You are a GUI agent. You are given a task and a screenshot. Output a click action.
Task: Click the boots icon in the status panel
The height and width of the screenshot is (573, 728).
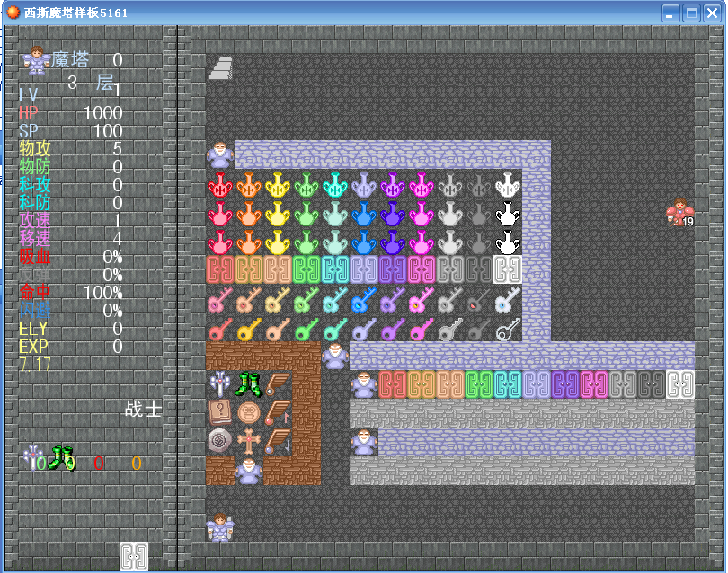pos(63,457)
